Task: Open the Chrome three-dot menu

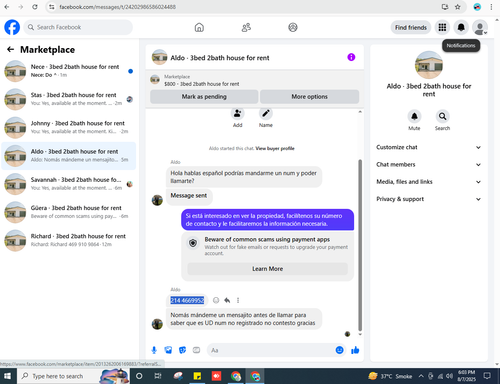Action: tap(491, 7)
